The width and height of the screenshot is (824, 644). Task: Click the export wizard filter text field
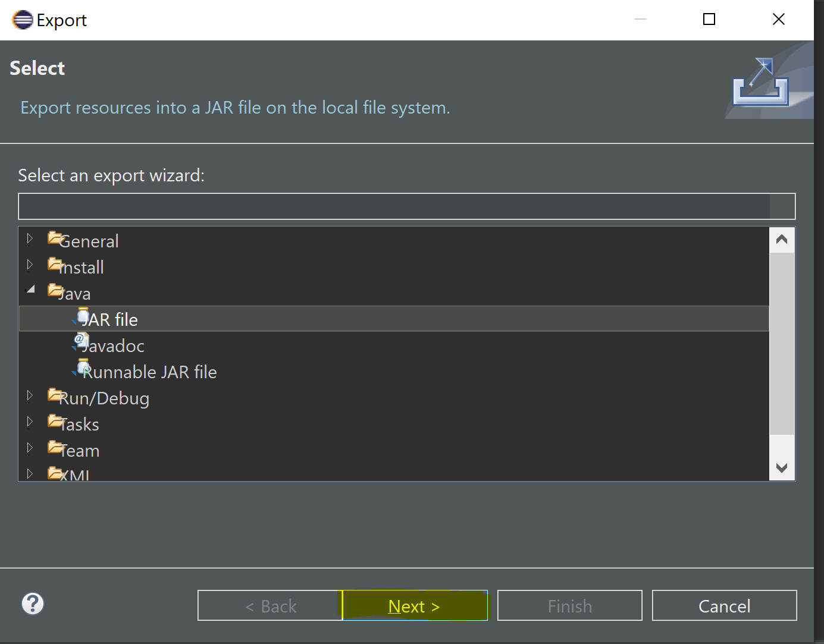tap(394, 206)
